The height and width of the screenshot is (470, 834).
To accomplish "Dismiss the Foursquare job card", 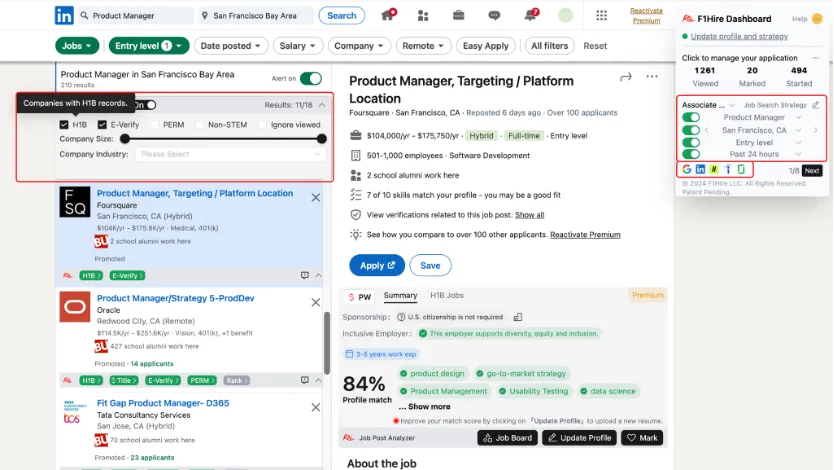I will tap(315, 197).
